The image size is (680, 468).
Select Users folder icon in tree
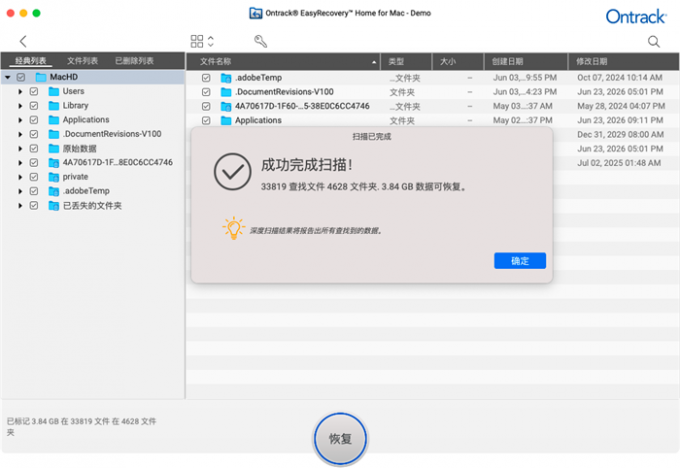(54, 92)
